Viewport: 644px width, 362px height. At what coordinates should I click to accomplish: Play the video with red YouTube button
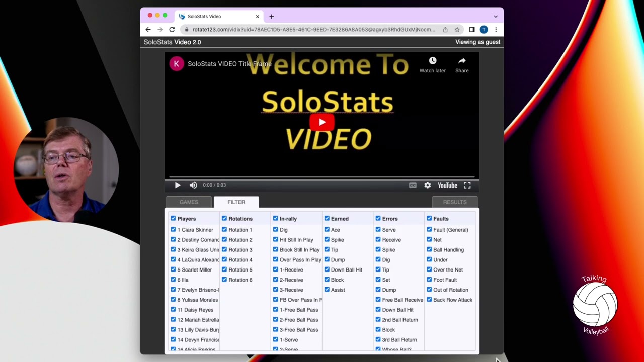pos(322,122)
